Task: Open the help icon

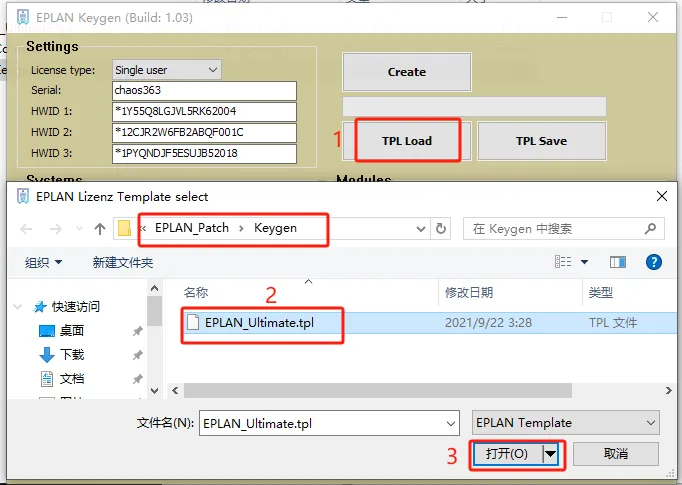Action: tap(654, 262)
